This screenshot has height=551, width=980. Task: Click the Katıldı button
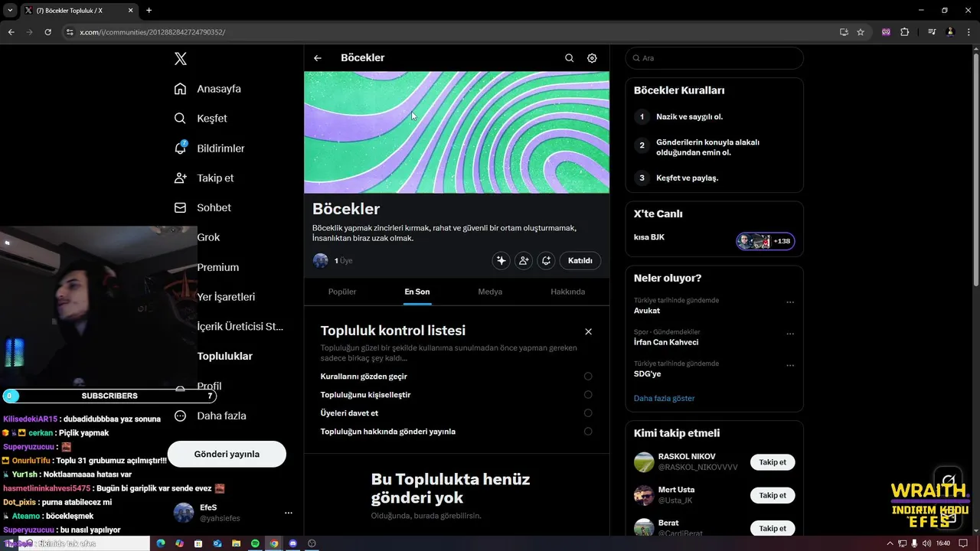[580, 261]
